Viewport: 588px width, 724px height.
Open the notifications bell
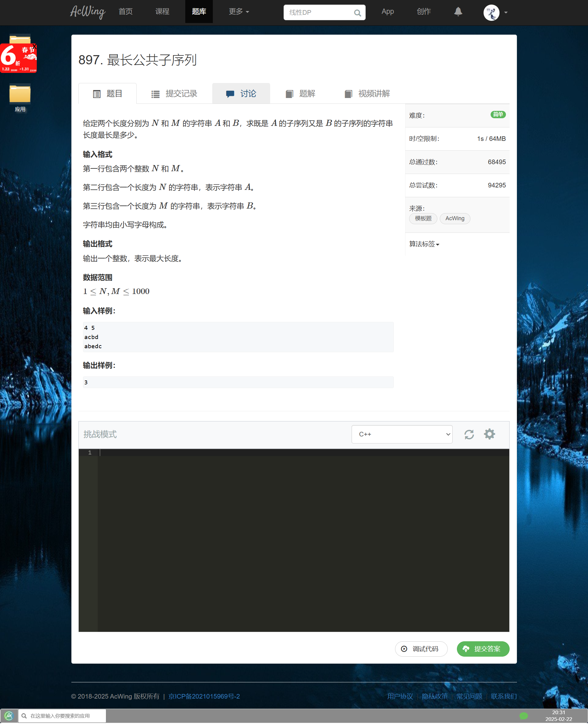(458, 12)
